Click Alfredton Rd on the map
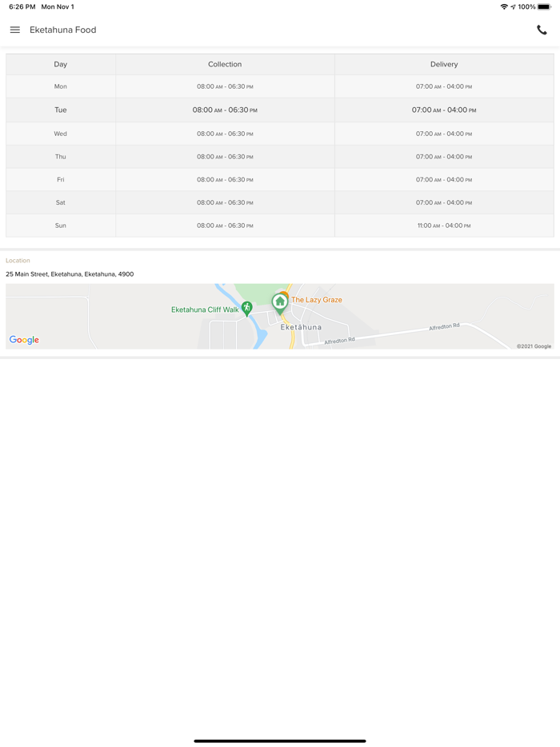560x747 pixels. [x=444, y=327]
